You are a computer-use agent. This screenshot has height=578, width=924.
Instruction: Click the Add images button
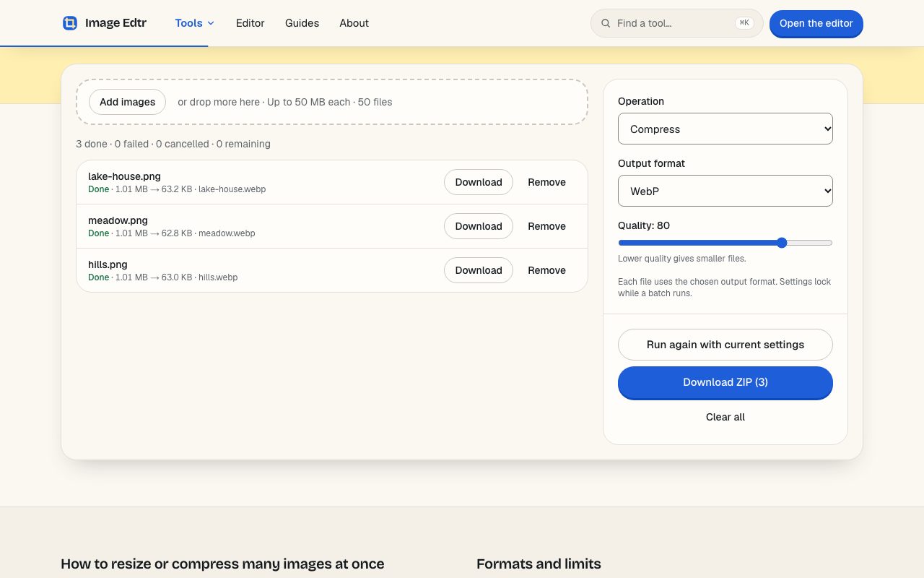[x=127, y=102]
